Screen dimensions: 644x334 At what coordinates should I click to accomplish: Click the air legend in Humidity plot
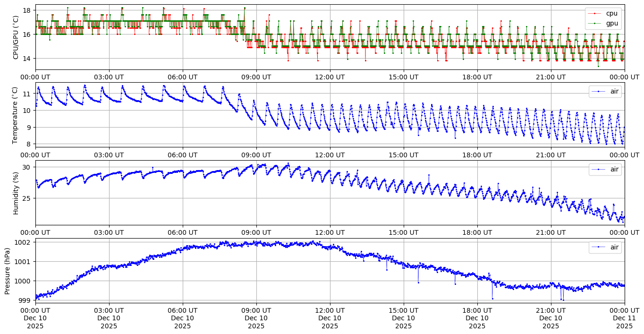[614, 169]
